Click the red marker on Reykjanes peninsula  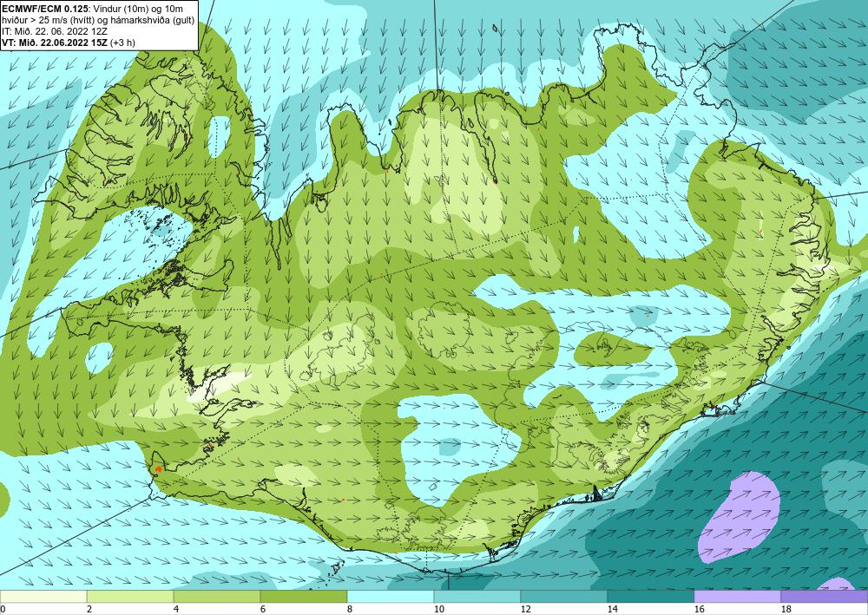pos(159,468)
